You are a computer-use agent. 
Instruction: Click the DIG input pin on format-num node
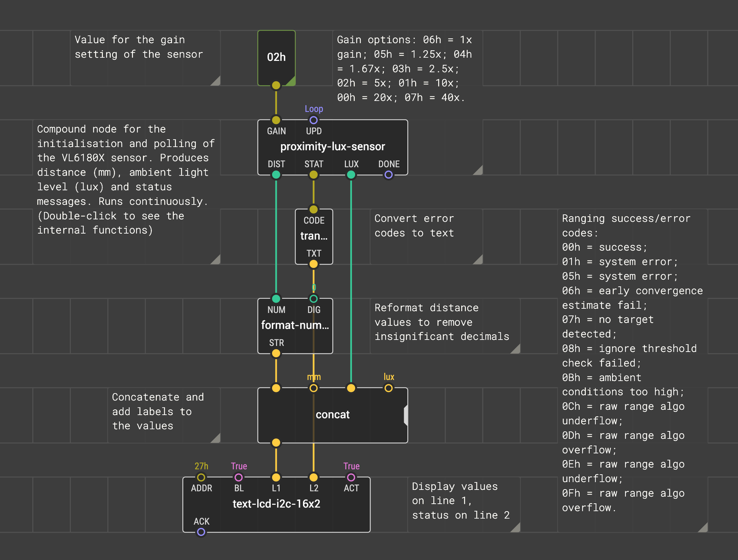pyautogui.click(x=314, y=299)
